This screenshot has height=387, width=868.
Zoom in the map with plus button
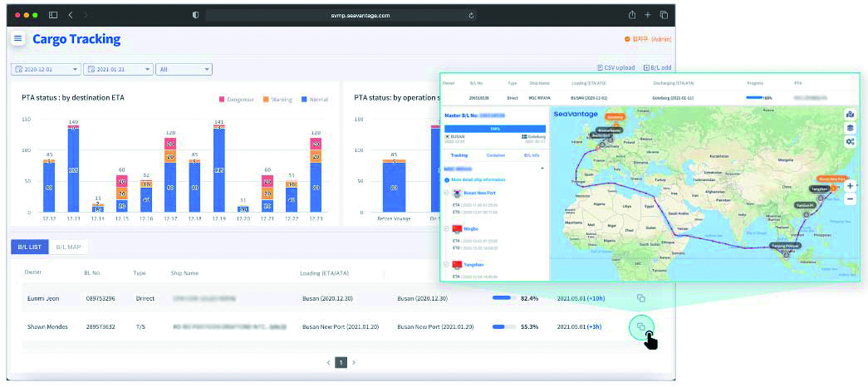click(x=850, y=186)
